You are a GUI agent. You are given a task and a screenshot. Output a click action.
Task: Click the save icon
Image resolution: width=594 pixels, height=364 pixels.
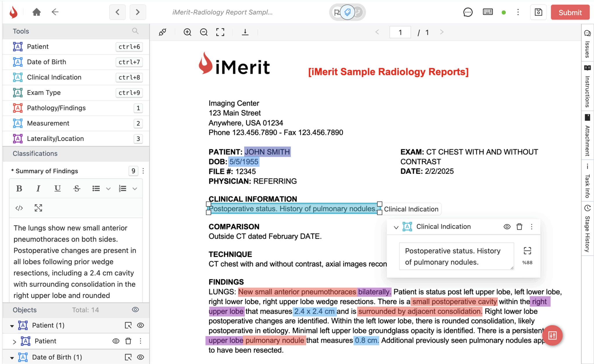(x=539, y=12)
